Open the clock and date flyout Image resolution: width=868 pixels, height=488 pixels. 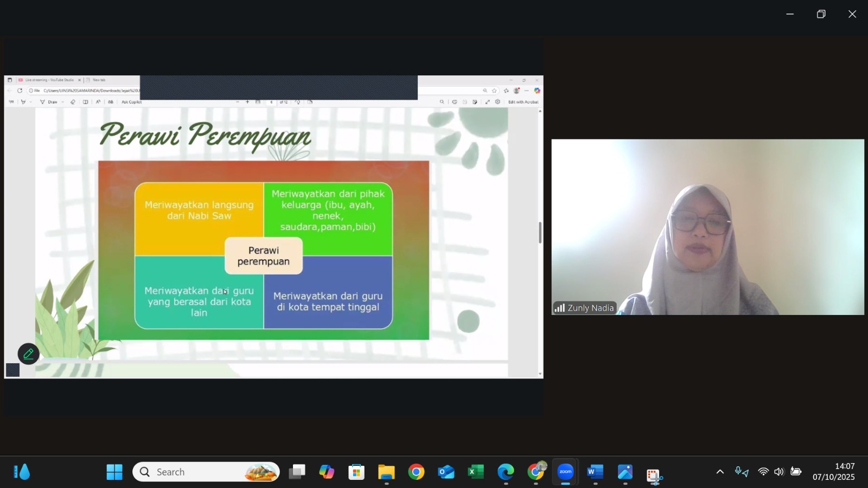pyautogui.click(x=833, y=472)
